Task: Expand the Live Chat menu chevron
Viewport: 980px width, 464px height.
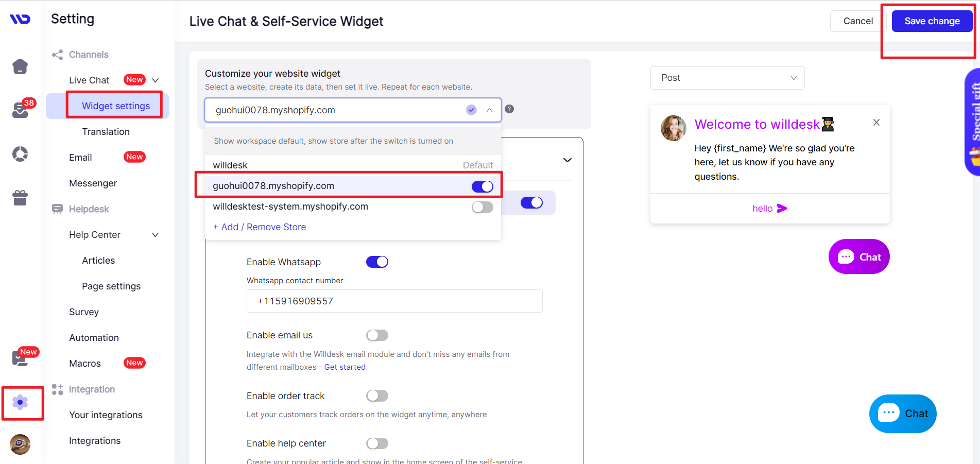Action: [x=155, y=80]
